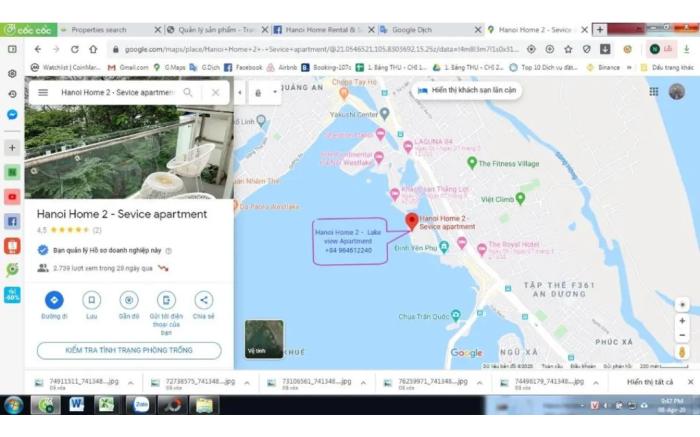This screenshot has width=700, height=437.
Task: Zoom out on the map with minus
Action: pyautogui.click(x=682, y=335)
